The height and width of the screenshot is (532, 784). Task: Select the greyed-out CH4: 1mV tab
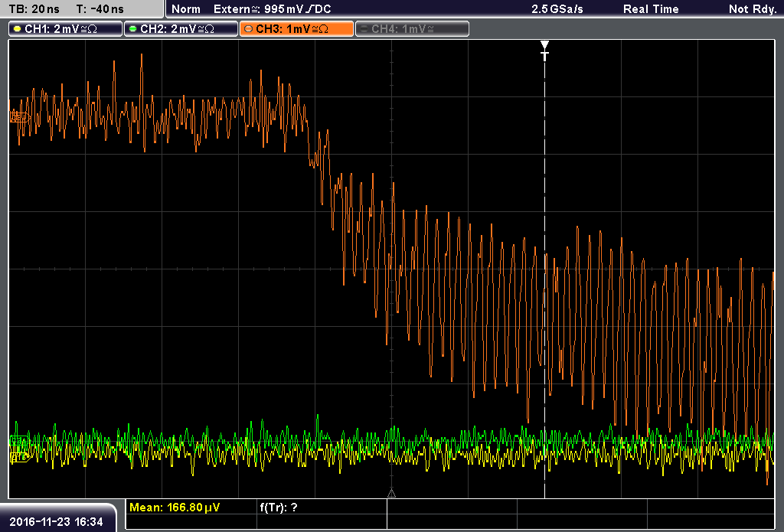tap(412, 28)
